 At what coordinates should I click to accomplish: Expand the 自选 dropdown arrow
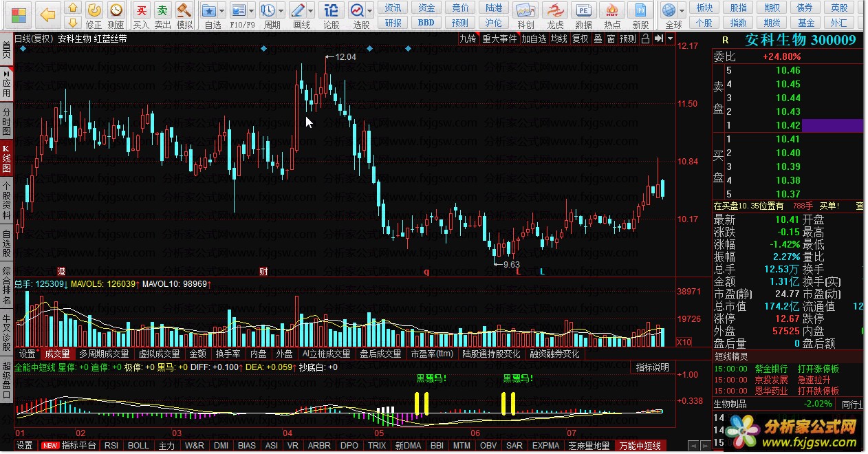point(223,11)
